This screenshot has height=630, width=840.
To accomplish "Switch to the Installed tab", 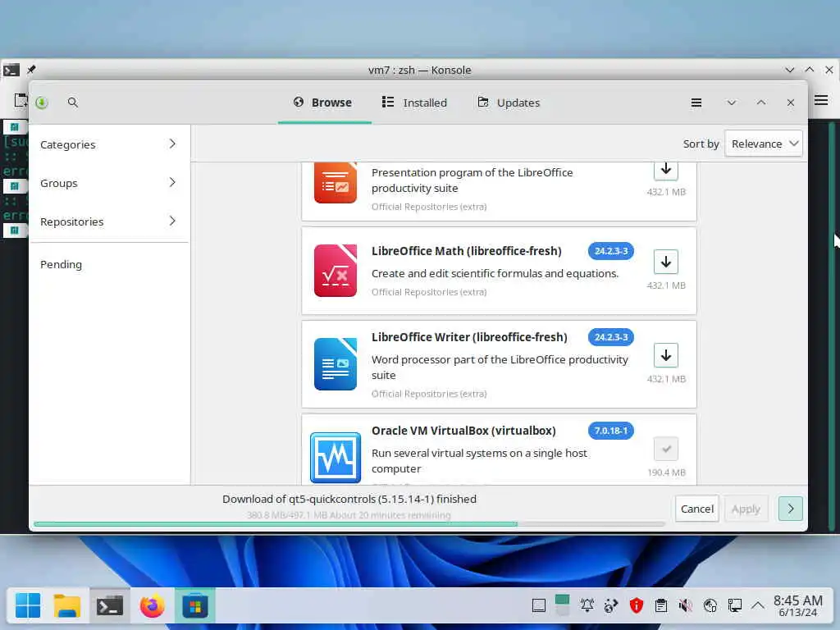I will [414, 103].
